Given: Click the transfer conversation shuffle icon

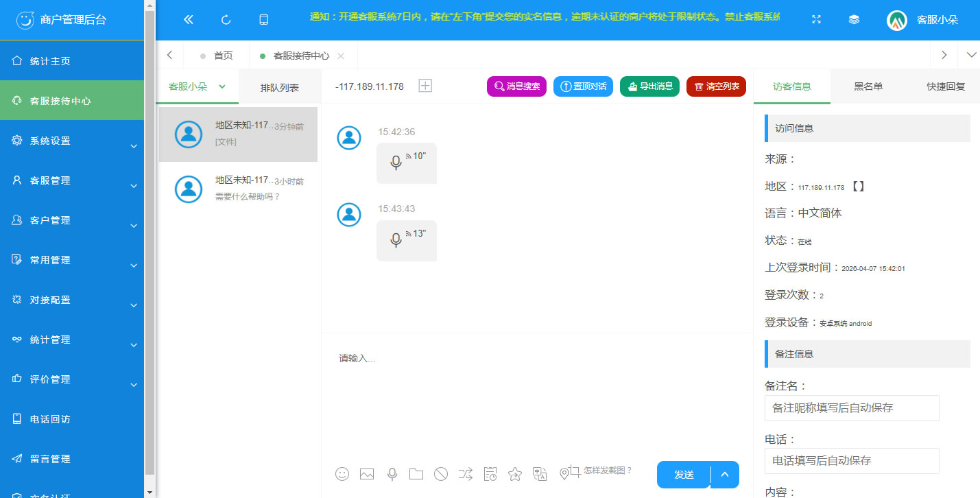Looking at the screenshot, I should [x=466, y=474].
